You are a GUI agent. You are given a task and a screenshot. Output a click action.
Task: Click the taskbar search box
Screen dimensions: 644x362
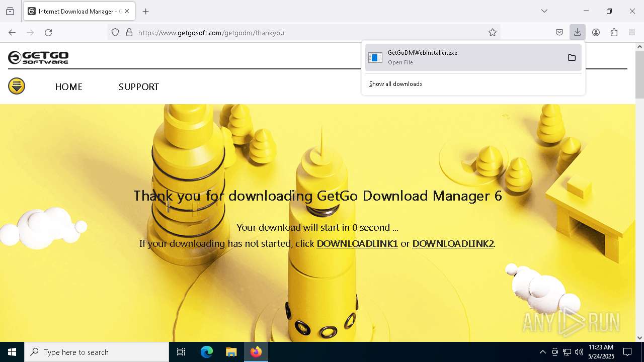97,352
